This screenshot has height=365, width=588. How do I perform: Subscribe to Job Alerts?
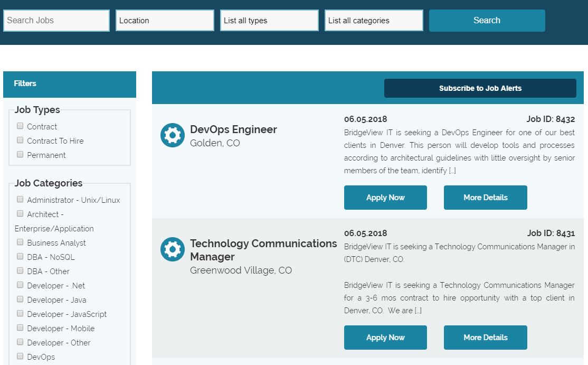[480, 88]
